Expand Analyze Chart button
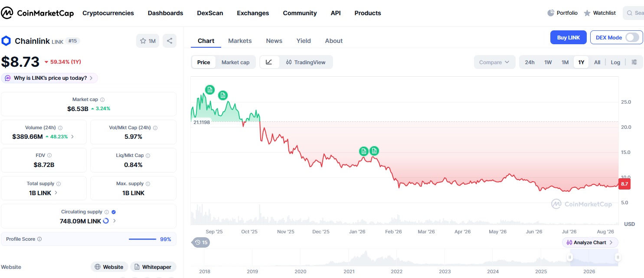The height and width of the screenshot is (278, 644). click(x=590, y=242)
